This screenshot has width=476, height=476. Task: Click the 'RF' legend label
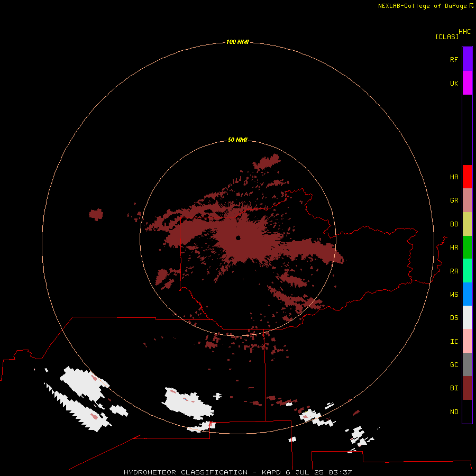pyautogui.click(x=454, y=59)
